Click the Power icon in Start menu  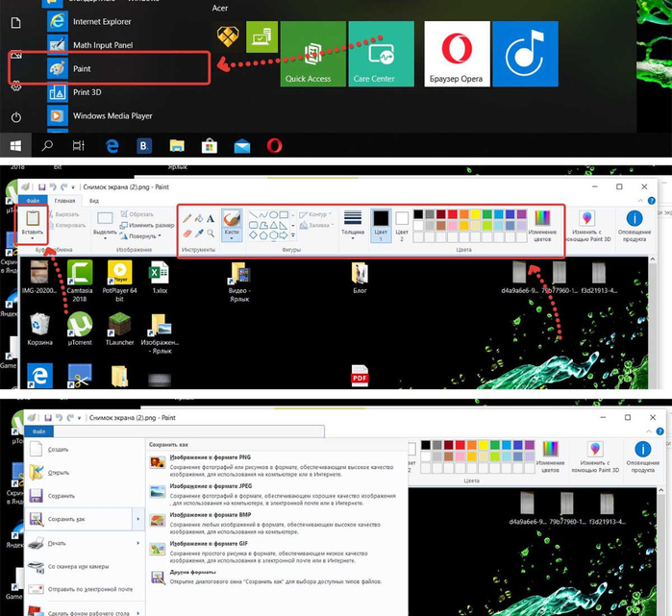[x=15, y=117]
